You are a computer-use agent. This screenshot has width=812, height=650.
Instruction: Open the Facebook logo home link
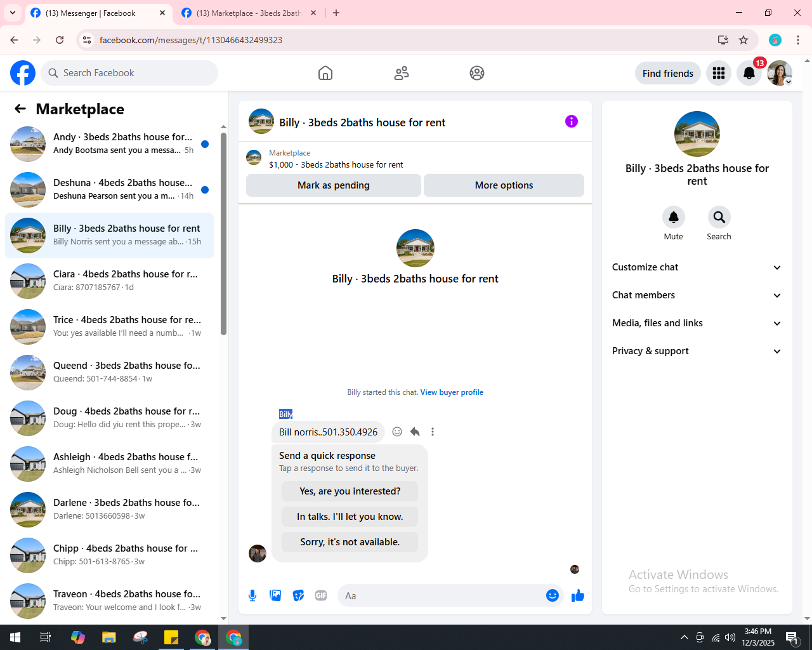point(23,73)
